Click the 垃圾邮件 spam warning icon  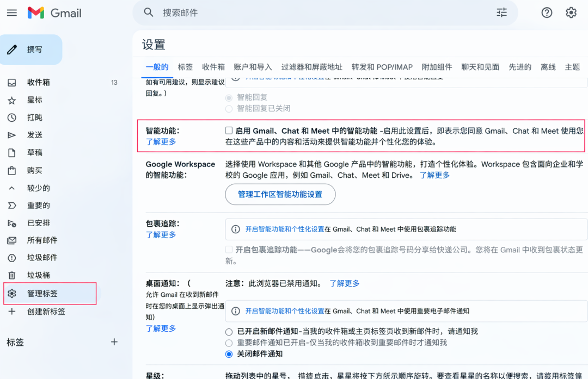pyautogui.click(x=12, y=258)
